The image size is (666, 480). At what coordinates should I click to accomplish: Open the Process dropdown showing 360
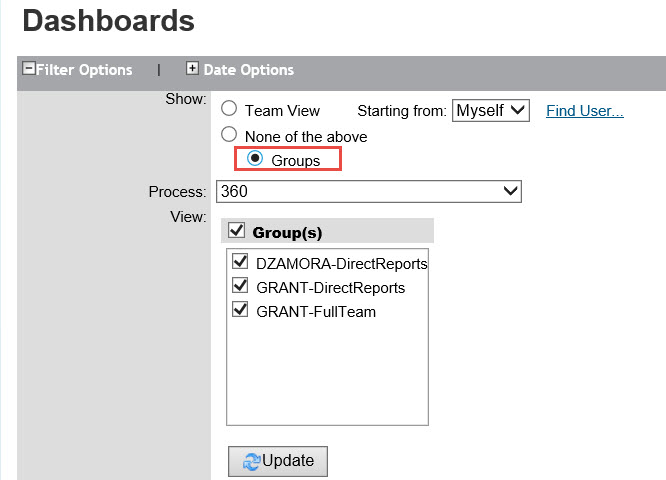tap(369, 191)
